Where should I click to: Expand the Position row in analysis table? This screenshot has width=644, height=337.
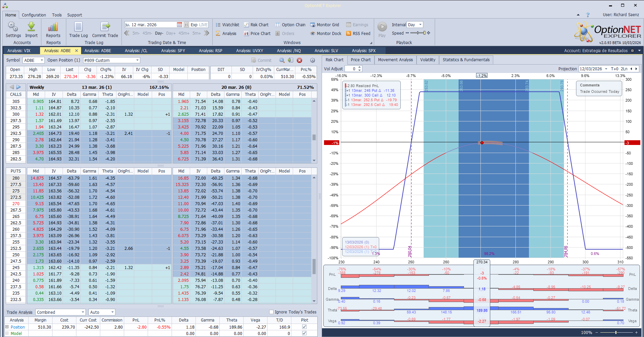(7, 327)
